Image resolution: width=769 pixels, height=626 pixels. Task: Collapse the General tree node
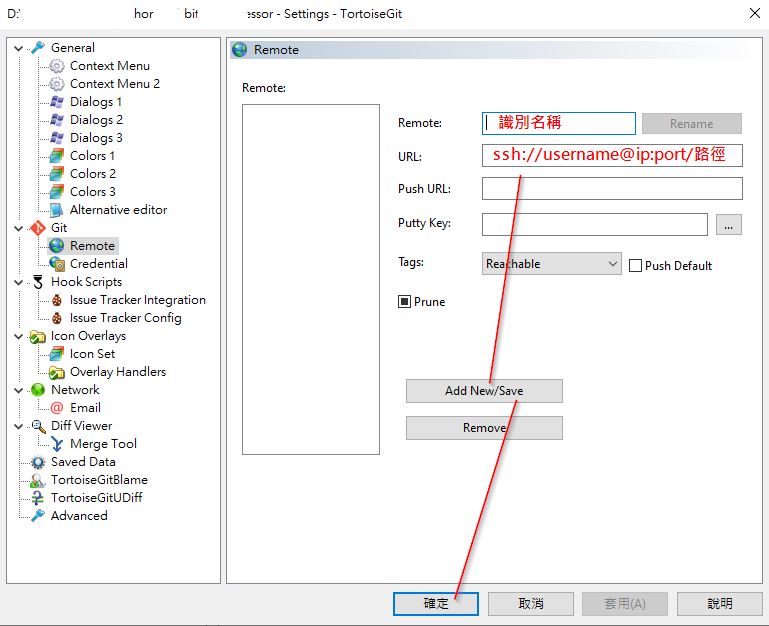point(19,48)
